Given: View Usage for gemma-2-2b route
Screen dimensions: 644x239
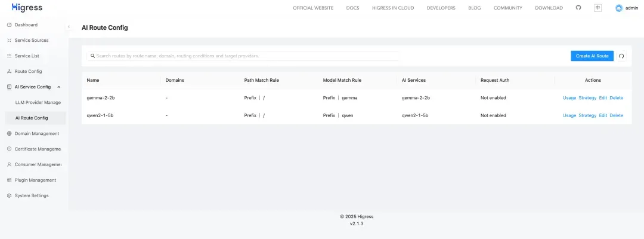Looking at the screenshot, I should click(x=569, y=98).
